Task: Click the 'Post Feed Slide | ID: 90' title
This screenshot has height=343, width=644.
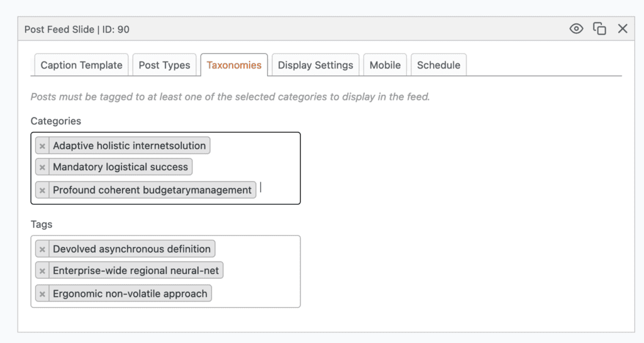Action: [x=77, y=30]
